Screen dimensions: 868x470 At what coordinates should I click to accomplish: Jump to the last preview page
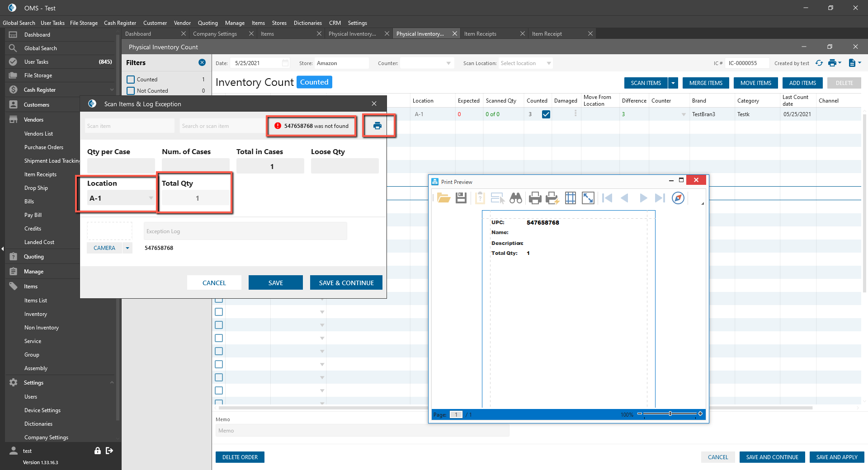660,198
